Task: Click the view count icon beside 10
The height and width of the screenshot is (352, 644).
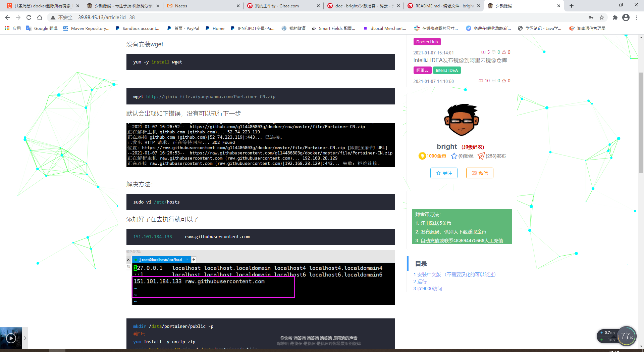Action: point(481,81)
